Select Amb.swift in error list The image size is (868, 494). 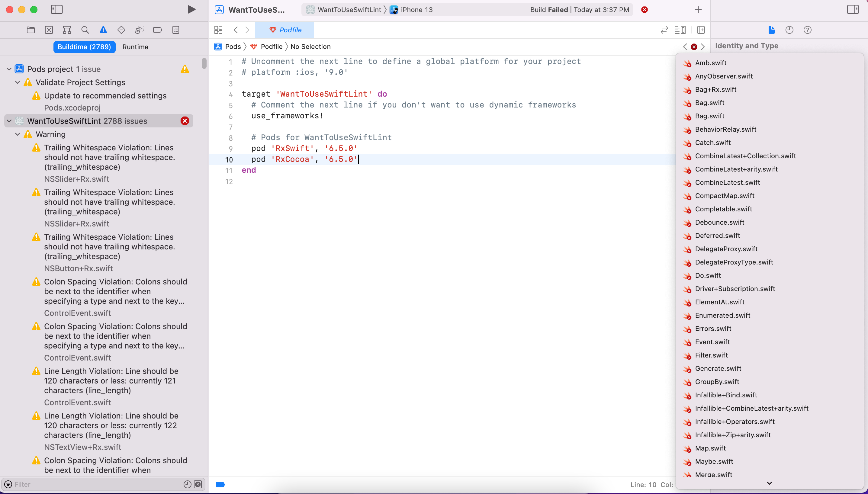(x=770, y=63)
